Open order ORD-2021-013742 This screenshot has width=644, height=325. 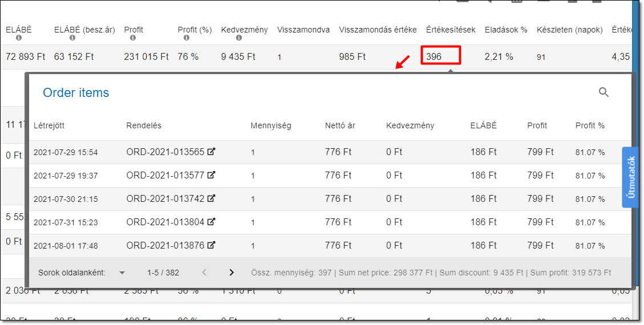(165, 198)
